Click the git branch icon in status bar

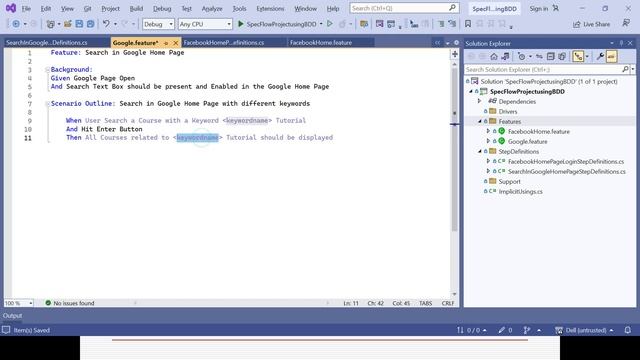(527, 330)
